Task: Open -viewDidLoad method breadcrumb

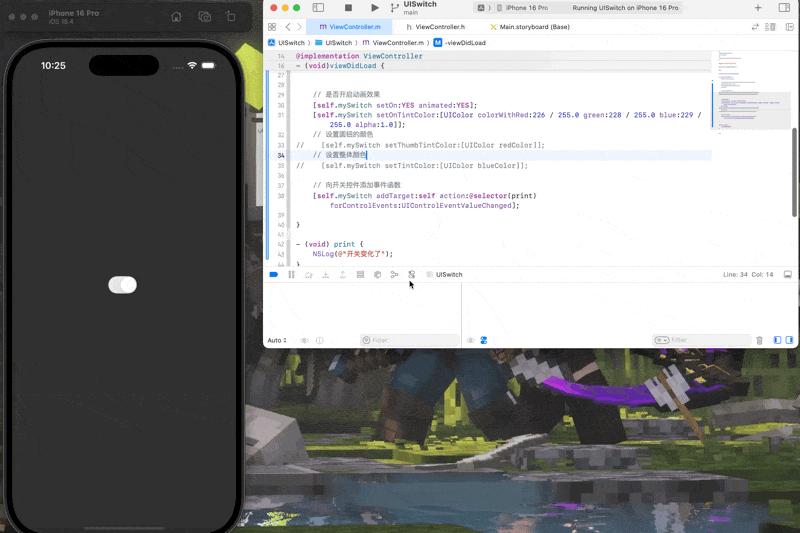Action: click(x=460, y=43)
